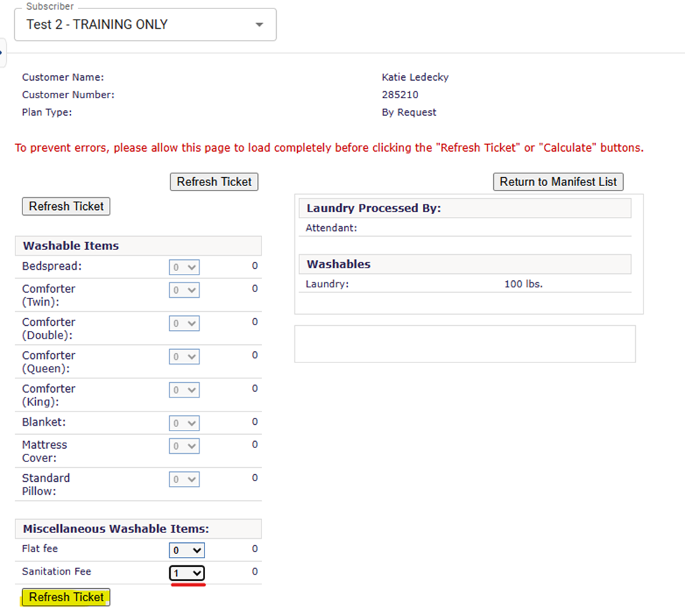Click the empty box below Washables panel

point(464,343)
